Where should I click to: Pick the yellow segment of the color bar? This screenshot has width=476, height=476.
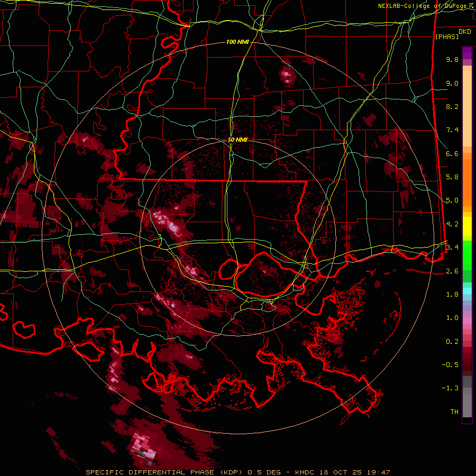click(x=467, y=226)
